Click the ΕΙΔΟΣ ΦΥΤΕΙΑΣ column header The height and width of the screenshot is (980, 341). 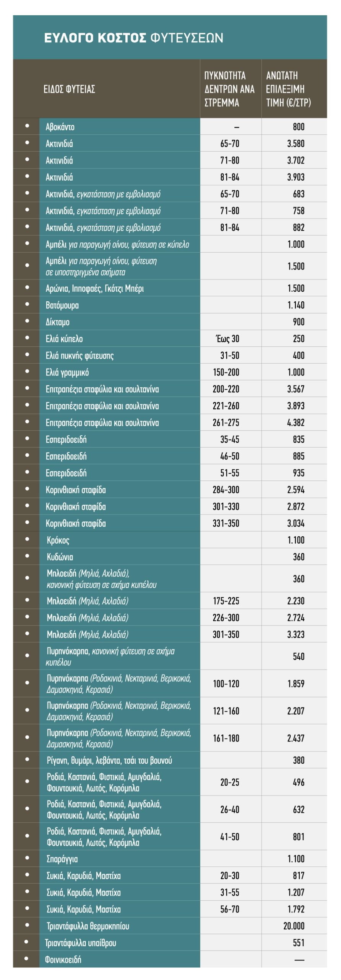(69, 89)
